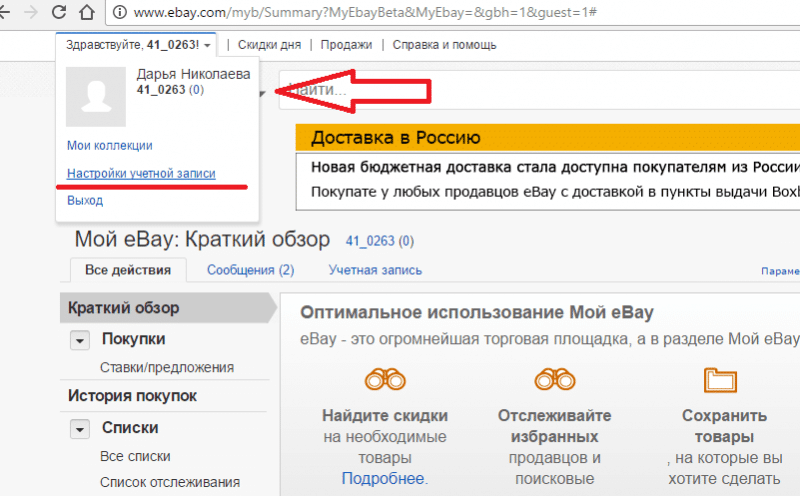Select the Все действия tab
The height and width of the screenshot is (496, 800).
tap(128, 270)
